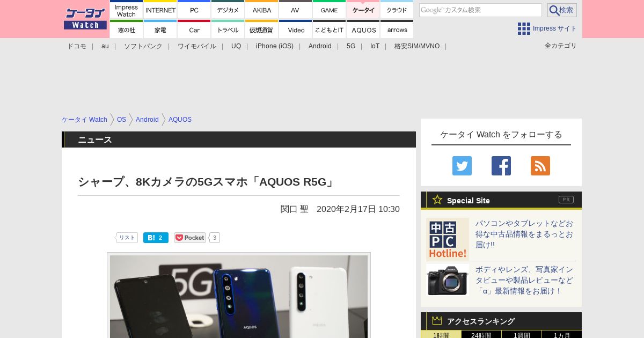Click the アクセスランキング crown icon

coord(437,321)
